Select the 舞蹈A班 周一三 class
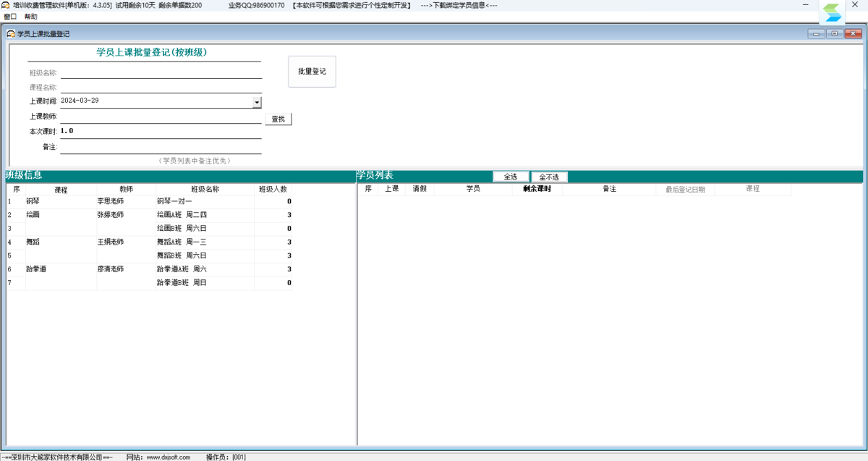This screenshot has height=461, width=868. tap(205, 242)
